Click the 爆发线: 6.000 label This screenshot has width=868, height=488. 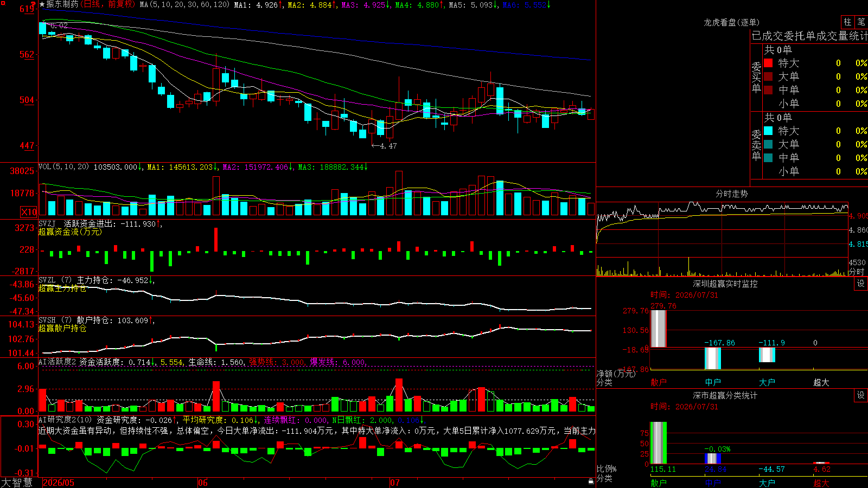pyautogui.click(x=337, y=362)
